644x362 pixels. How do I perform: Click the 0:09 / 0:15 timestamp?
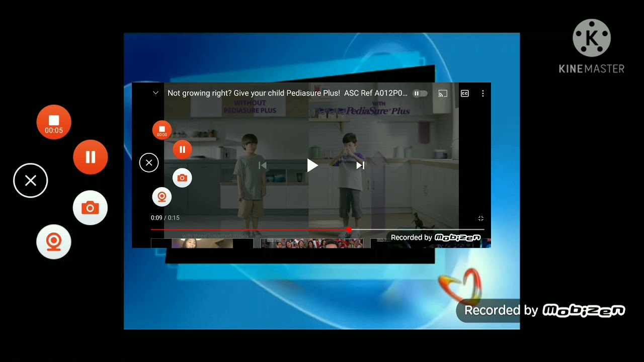click(165, 218)
